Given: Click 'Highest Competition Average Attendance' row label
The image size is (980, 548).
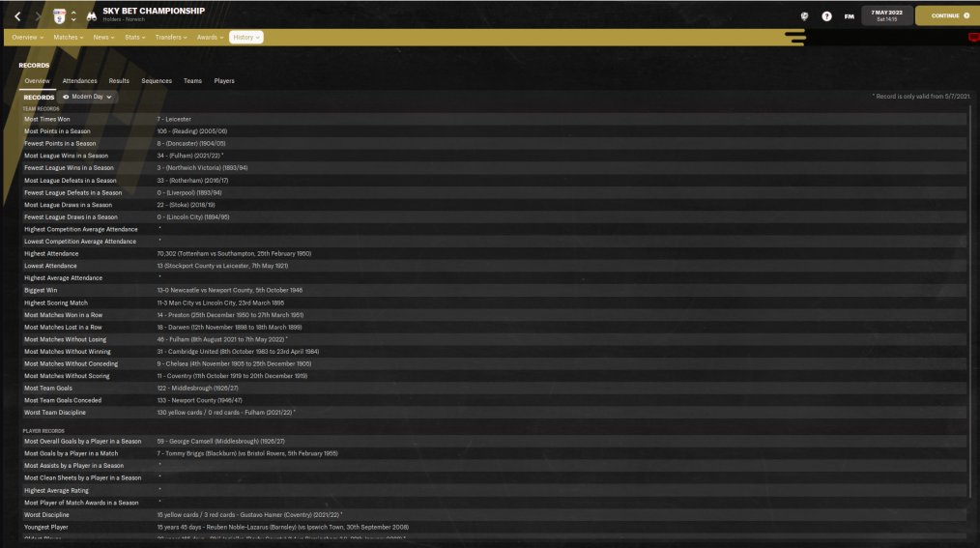Looking at the screenshot, I should (x=80, y=230).
